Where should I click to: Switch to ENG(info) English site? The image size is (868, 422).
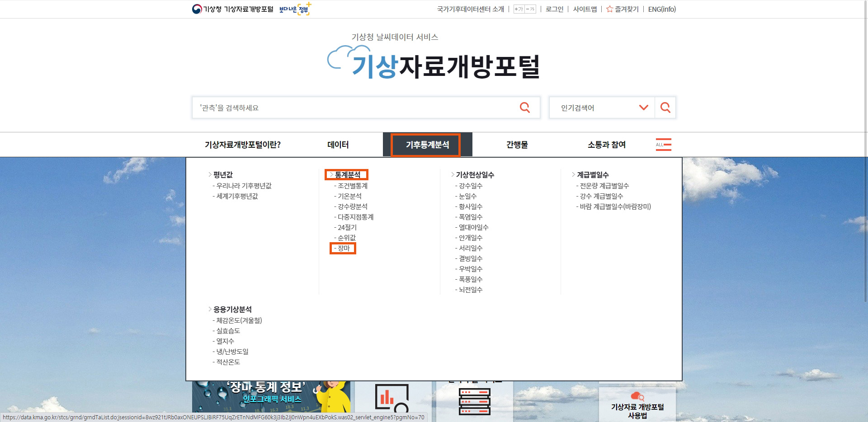(x=662, y=9)
